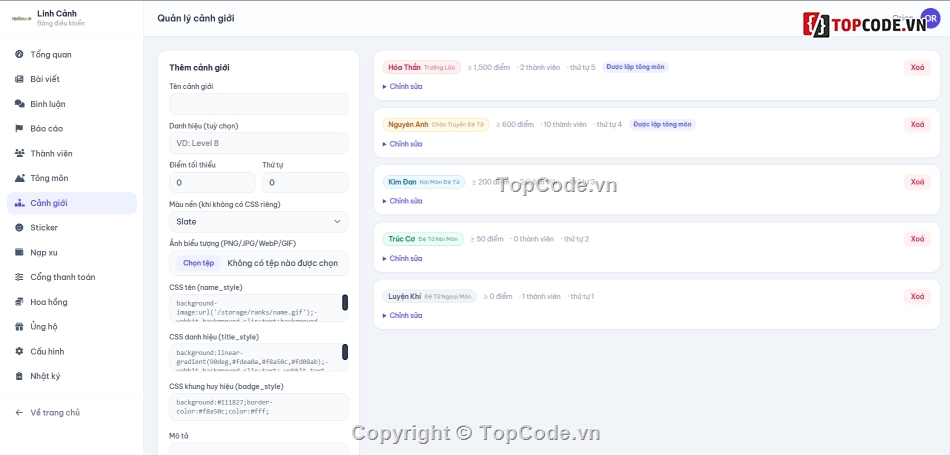Click the Bài viết sidebar icon
Image resolution: width=950 pixels, height=455 pixels.
point(19,79)
